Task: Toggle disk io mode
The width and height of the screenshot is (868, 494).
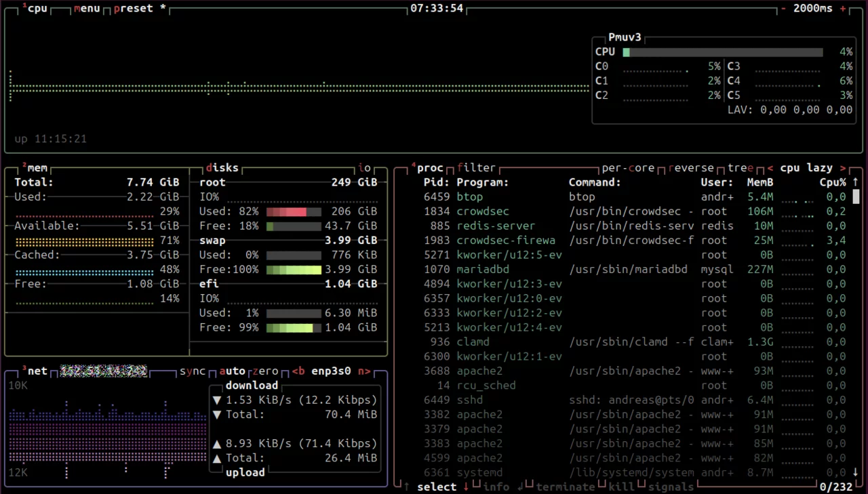Action: (x=365, y=168)
